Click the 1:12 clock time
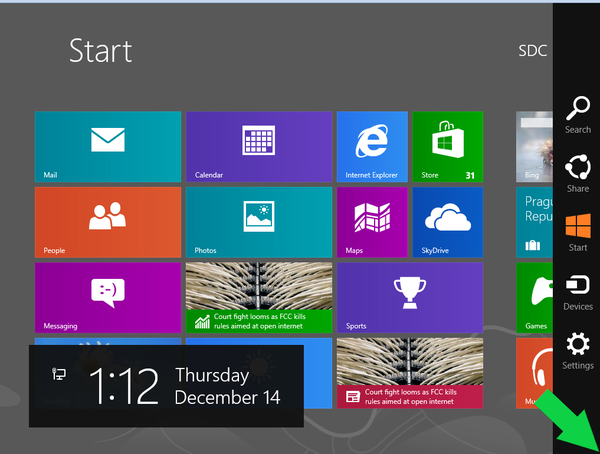 pyautogui.click(x=123, y=385)
